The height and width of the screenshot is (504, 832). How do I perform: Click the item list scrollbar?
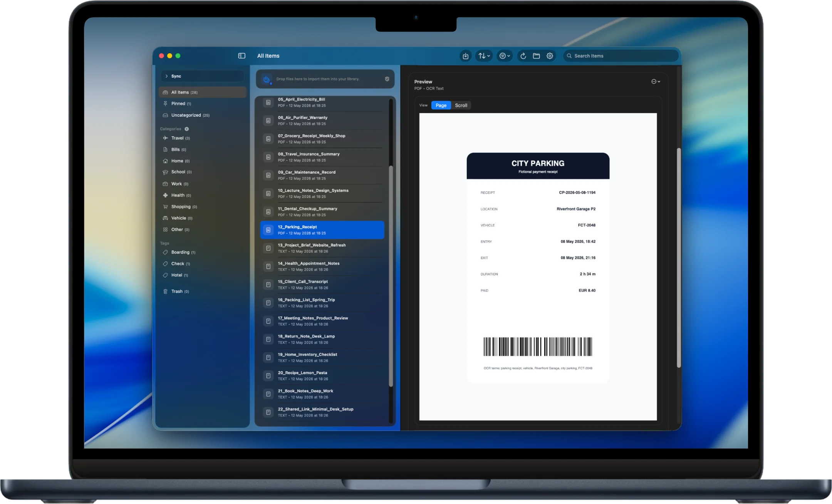(391, 276)
